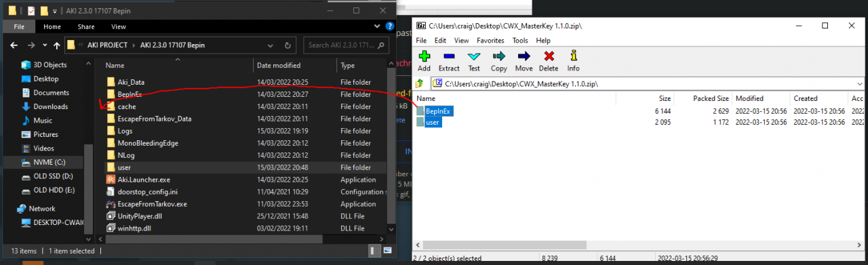Select Desktop in Explorer navigation pane

(46, 79)
